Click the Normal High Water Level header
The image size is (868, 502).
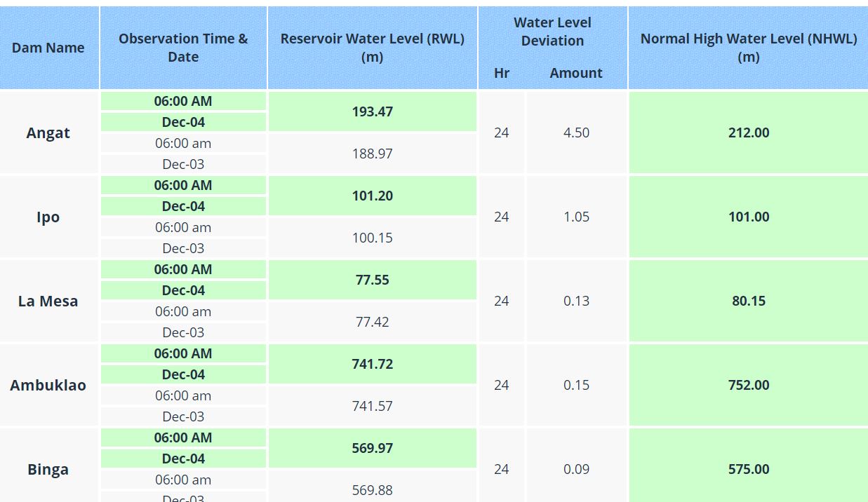coord(748,48)
